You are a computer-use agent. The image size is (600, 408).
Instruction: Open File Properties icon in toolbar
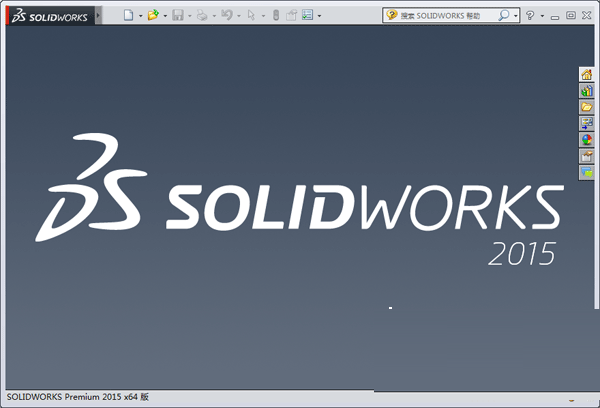292,15
